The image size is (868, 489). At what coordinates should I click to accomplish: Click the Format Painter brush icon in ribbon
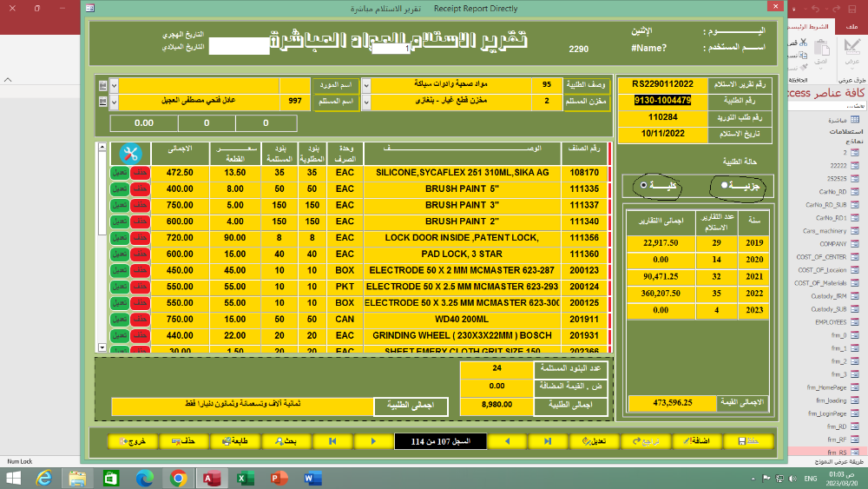803,67
